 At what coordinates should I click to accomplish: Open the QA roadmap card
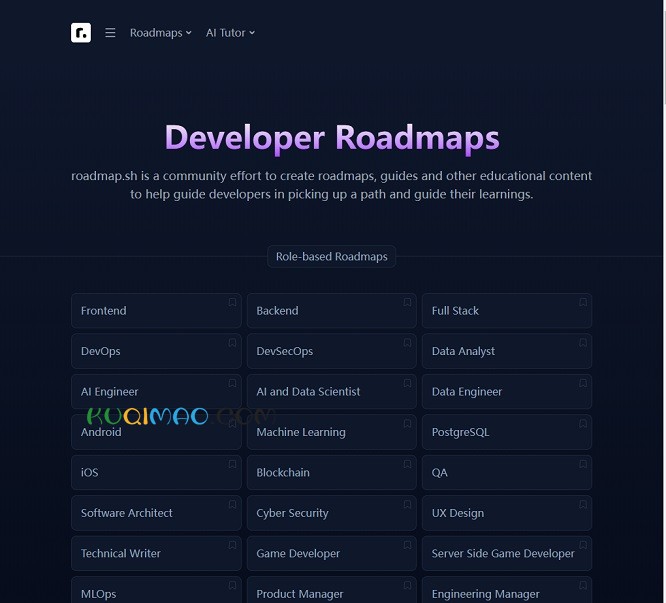(507, 473)
